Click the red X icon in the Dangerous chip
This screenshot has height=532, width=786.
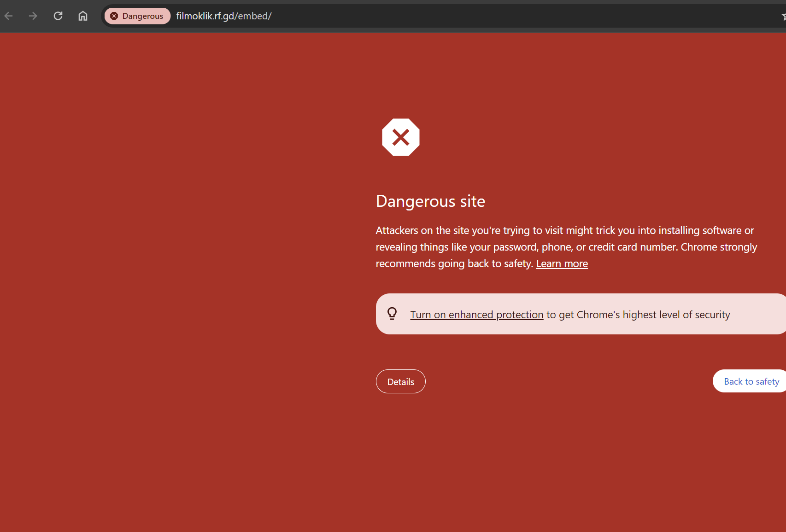(114, 16)
